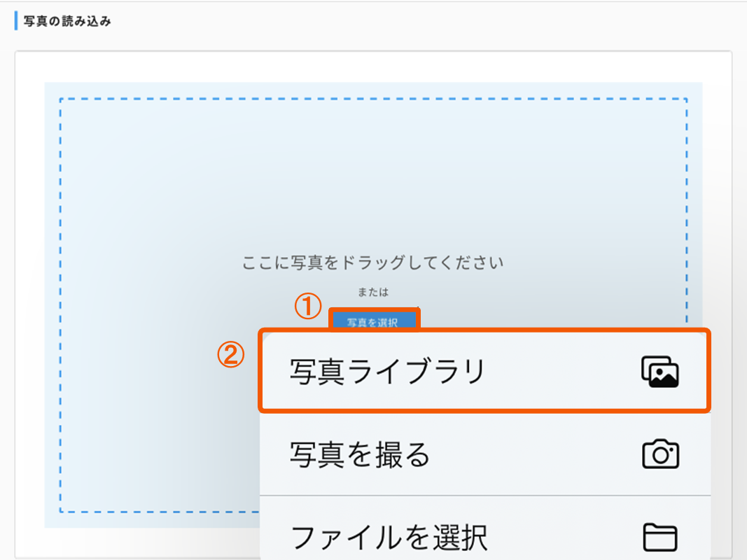Click the divider line below 写真を撮る
Screen dimensions: 747x560
click(484, 496)
